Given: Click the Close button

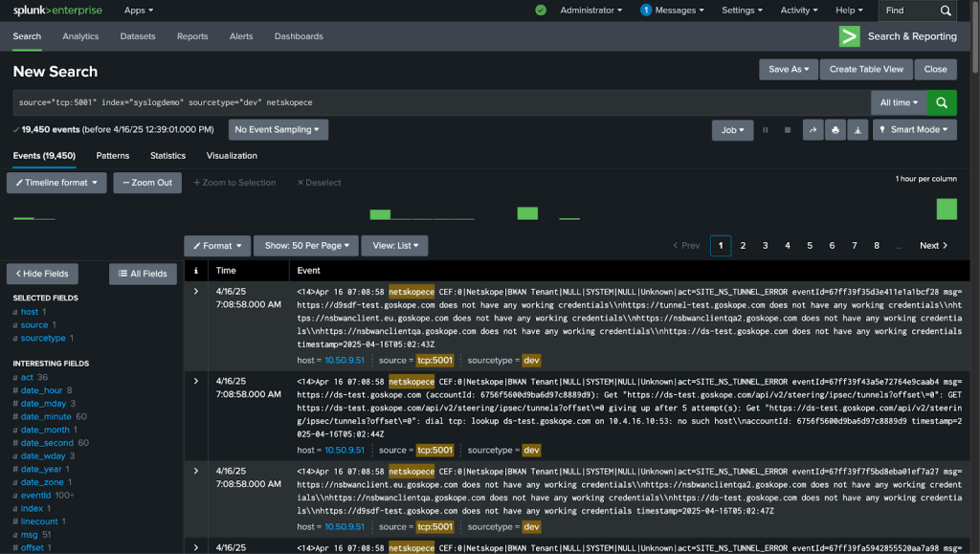Looking at the screenshot, I should 936,69.
